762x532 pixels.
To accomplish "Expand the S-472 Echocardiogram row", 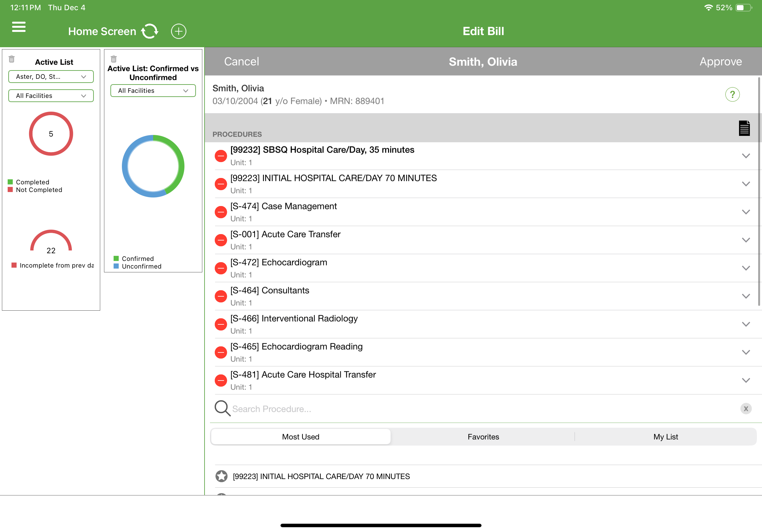I will click(746, 268).
